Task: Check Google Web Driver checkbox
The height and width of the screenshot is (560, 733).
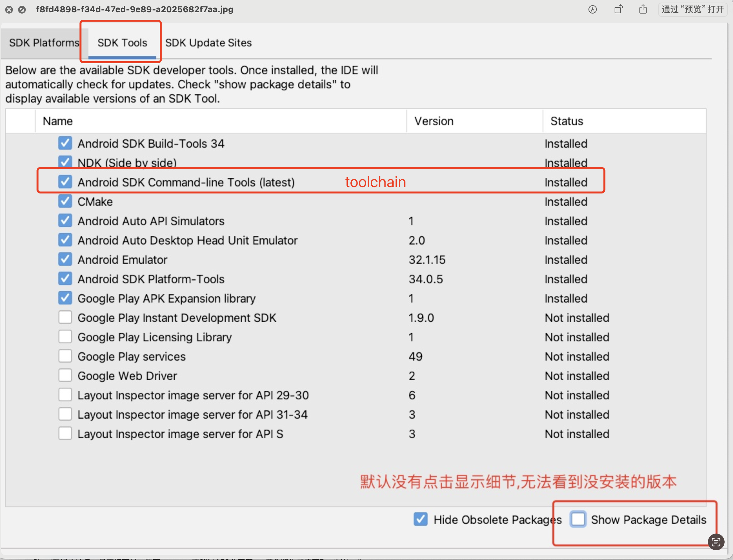Action: (65, 375)
